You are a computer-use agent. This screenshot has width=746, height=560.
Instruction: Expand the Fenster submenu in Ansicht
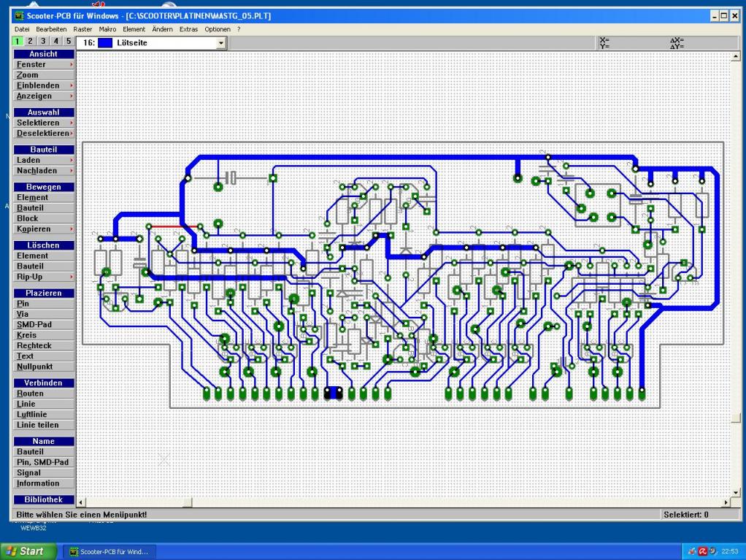44,64
